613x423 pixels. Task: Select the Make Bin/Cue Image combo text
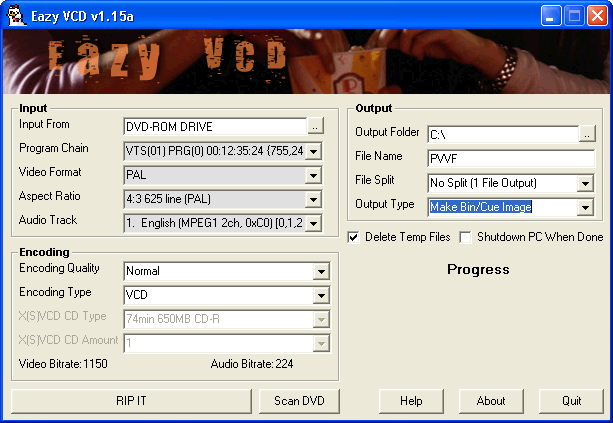coord(481,207)
